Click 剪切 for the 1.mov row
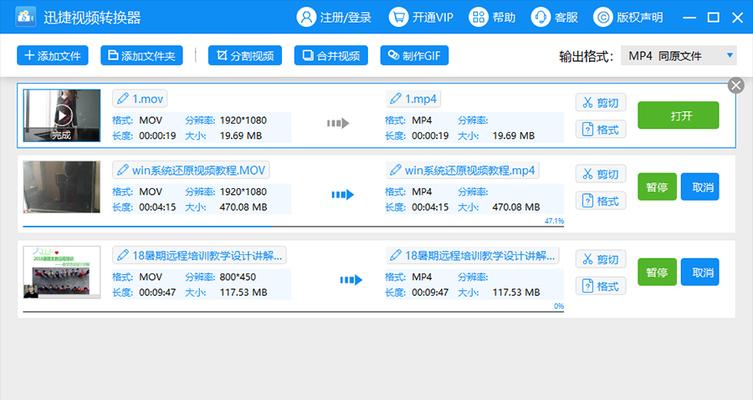This screenshot has width=753, height=400. tap(600, 102)
